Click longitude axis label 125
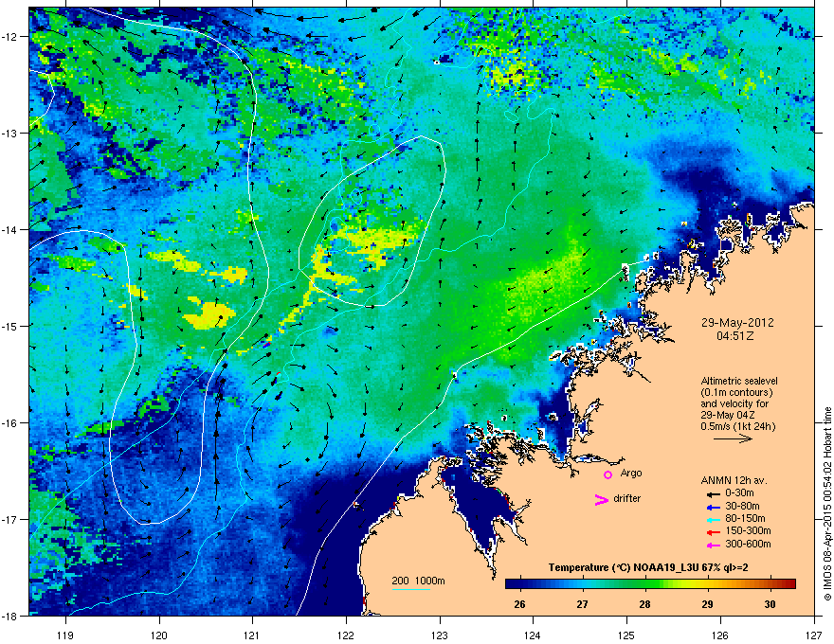 [626, 635]
